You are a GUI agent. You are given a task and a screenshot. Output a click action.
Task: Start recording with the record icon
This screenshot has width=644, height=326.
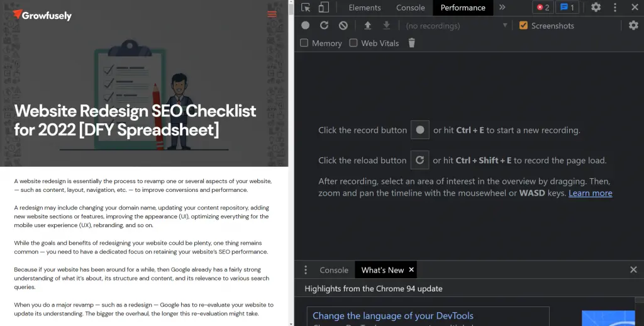pyautogui.click(x=305, y=25)
